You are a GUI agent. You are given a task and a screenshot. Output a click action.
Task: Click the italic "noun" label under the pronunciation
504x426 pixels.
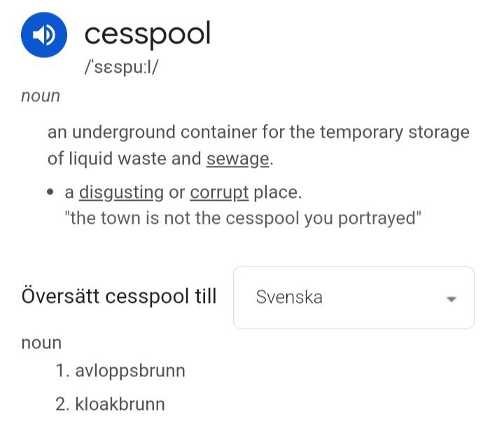pyautogui.click(x=41, y=97)
